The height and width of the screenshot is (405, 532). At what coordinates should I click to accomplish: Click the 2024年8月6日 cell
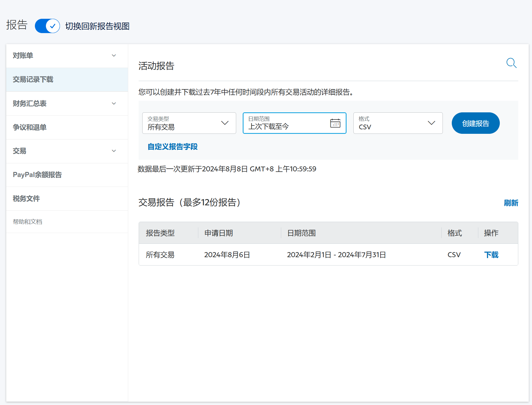pos(227,255)
